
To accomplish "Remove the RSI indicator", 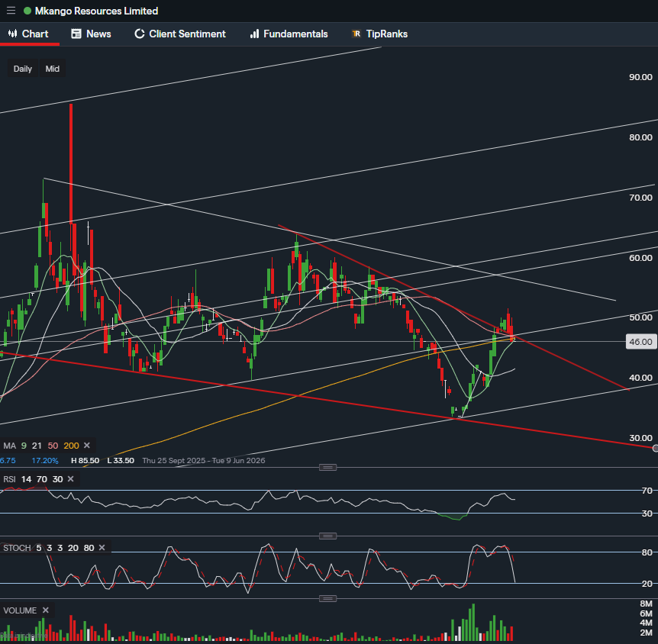I will 70,478.
